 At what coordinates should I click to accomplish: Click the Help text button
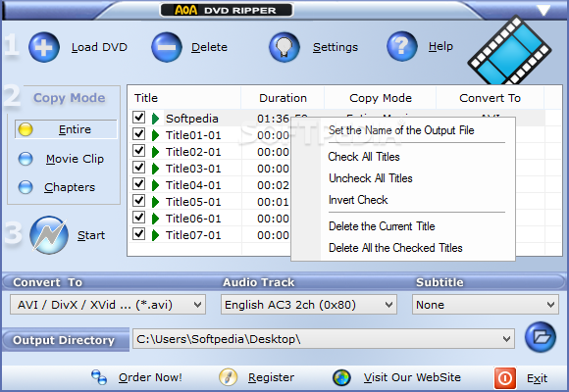[440, 46]
